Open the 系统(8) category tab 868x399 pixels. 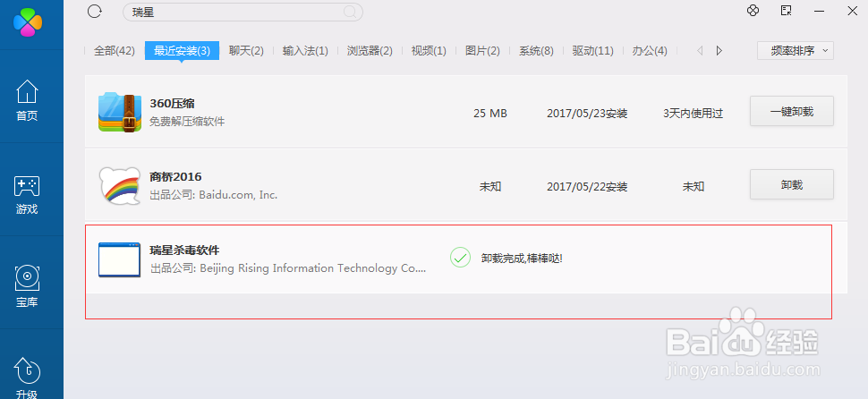tap(536, 50)
